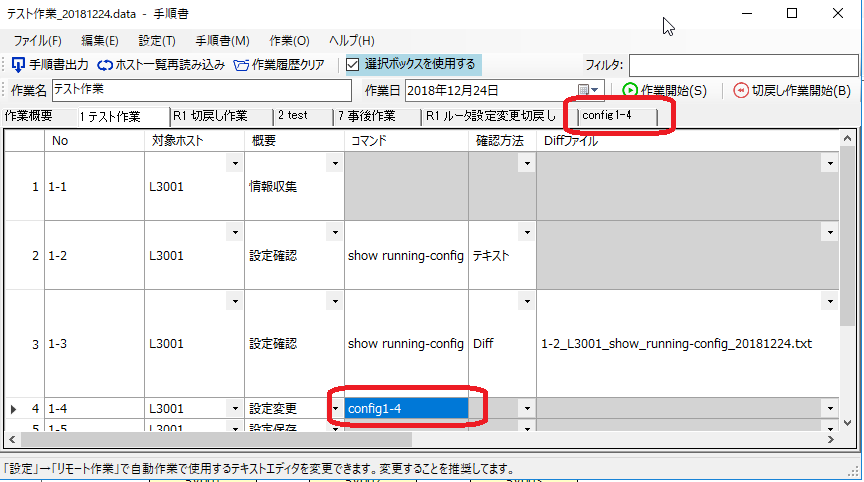Toggle the 選択ボックスを使用する checkbox
This screenshot has height=482, width=864.
point(353,65)
